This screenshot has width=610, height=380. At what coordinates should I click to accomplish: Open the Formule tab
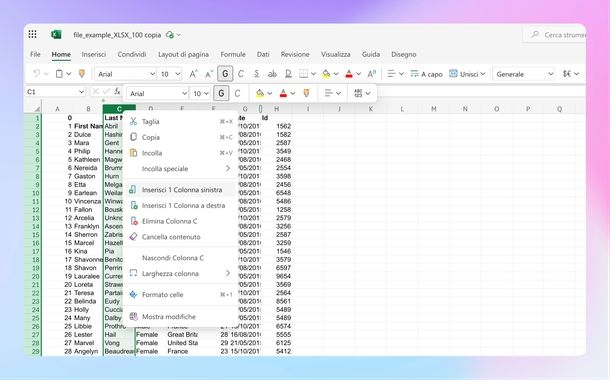tap(233, 54)
